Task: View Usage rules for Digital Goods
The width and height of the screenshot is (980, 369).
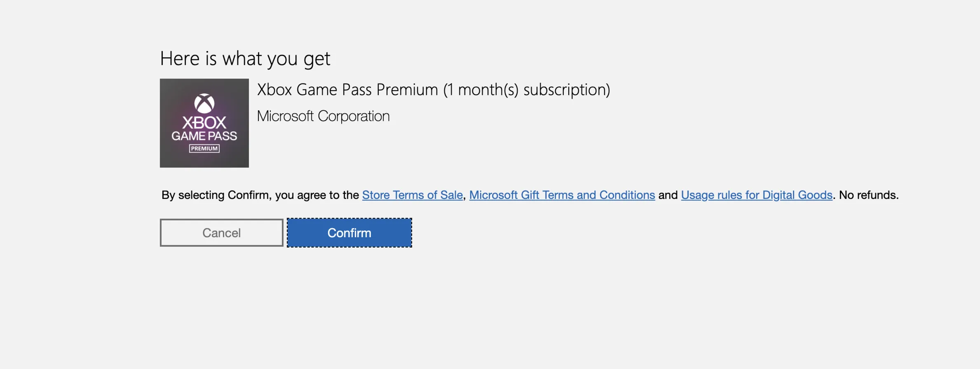Action: coord(757,195)
